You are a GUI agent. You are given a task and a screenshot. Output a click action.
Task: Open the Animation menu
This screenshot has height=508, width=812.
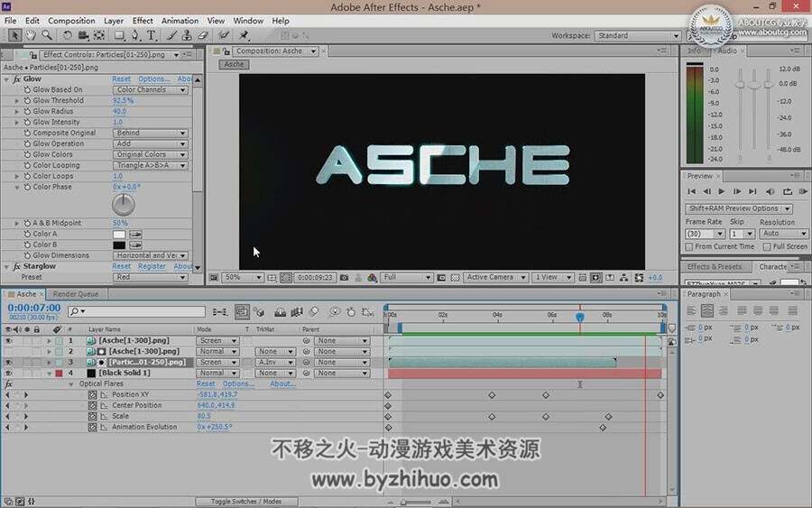(180, 21)
